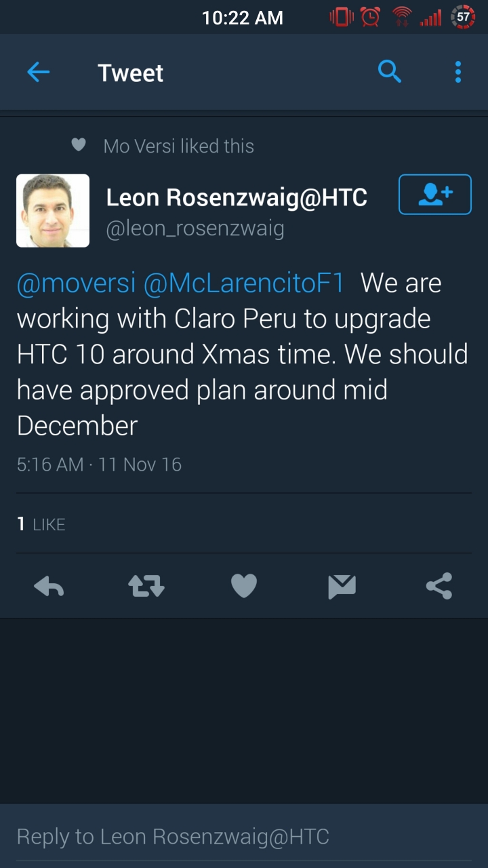This screenshot has width=488, height=868.
Task: Open @moversi mention link
Action: point(76,283)
